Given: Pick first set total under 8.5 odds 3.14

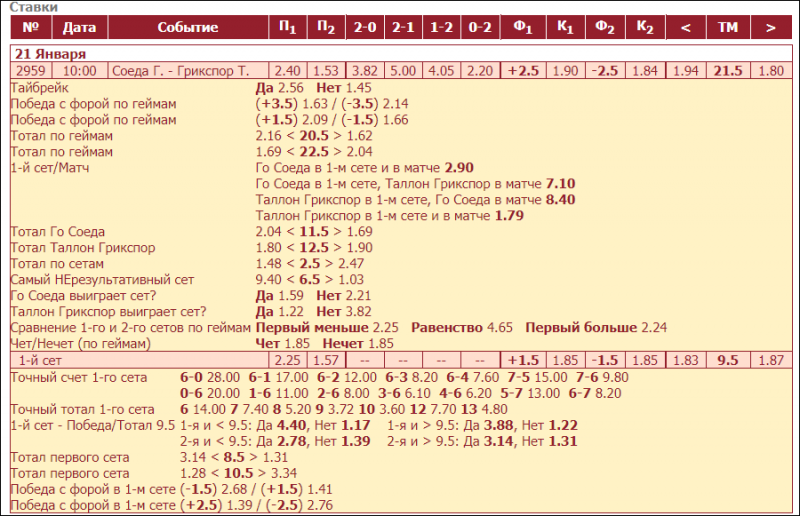Looking at the screenshot, I should (x=192, y=457).
